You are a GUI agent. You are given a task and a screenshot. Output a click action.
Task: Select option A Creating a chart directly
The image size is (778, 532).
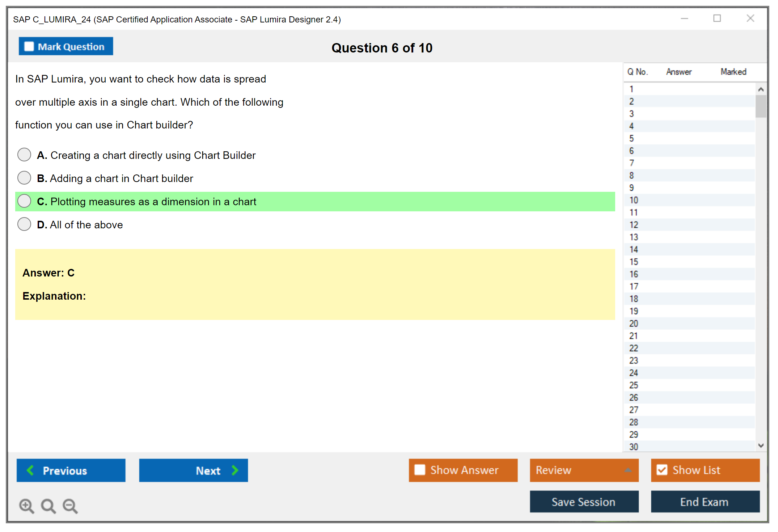pos(24,155)
